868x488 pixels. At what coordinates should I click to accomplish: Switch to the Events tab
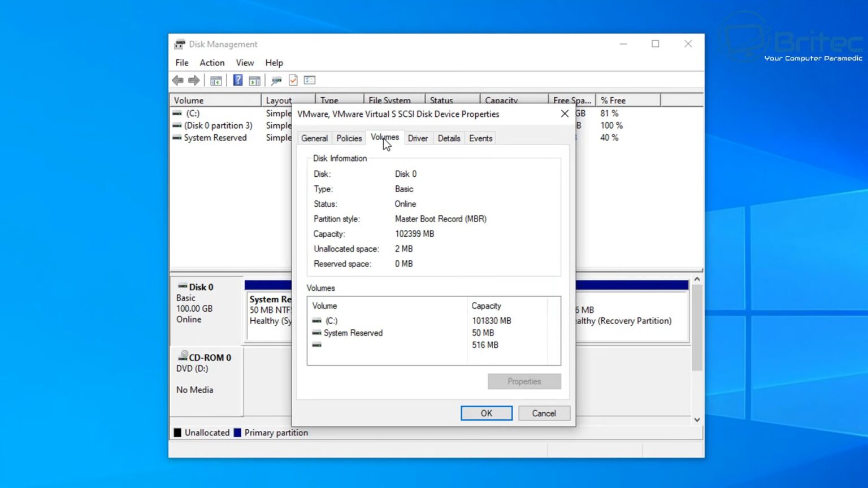click(x=481, y=138)
